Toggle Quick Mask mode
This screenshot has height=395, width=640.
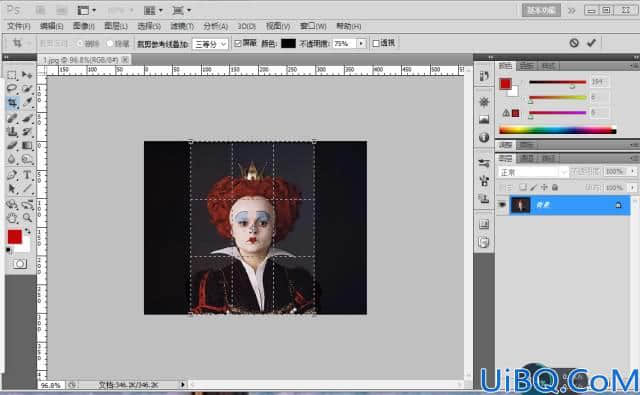click(x=19, y=264)
